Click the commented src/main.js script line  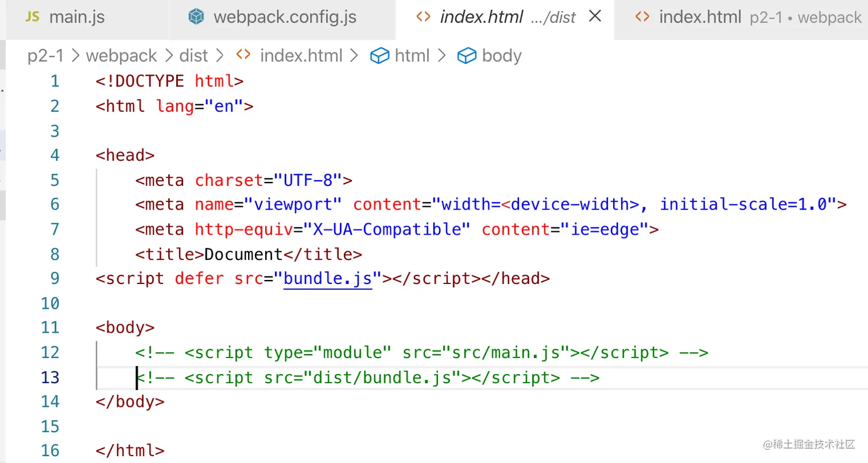422,352
